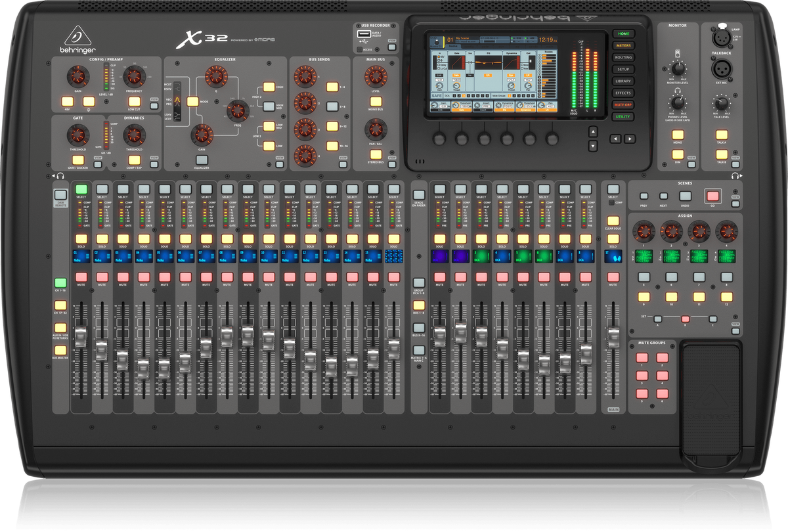Toggle the COMP / EXP button
The image size is (788, 532).
point(134,160)
